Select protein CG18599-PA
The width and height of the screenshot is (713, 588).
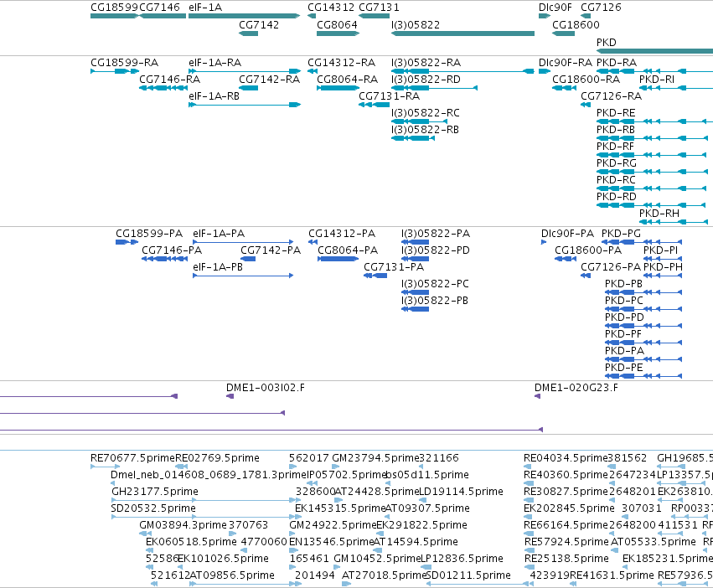pyautogui.click(x=149, y=234)
